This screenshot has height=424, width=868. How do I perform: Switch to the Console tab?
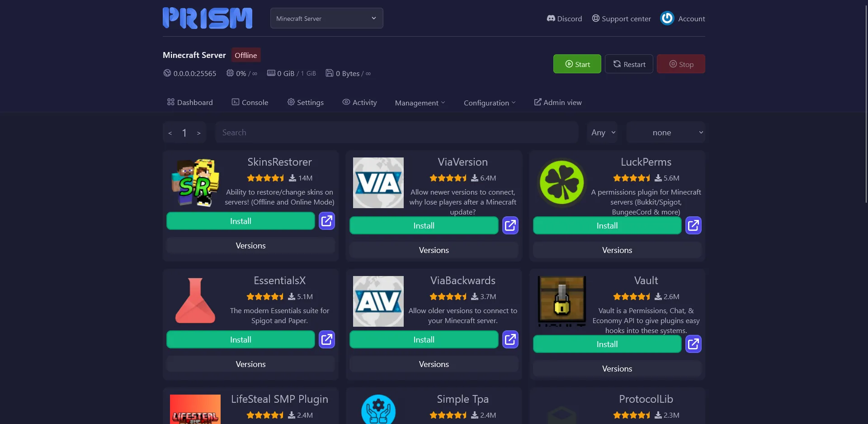(250, 102)
